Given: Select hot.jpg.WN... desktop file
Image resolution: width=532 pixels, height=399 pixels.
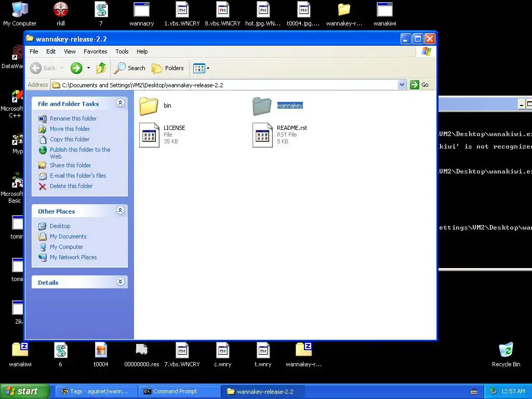Looking at the screenshot, I should (x=263, y=14).
